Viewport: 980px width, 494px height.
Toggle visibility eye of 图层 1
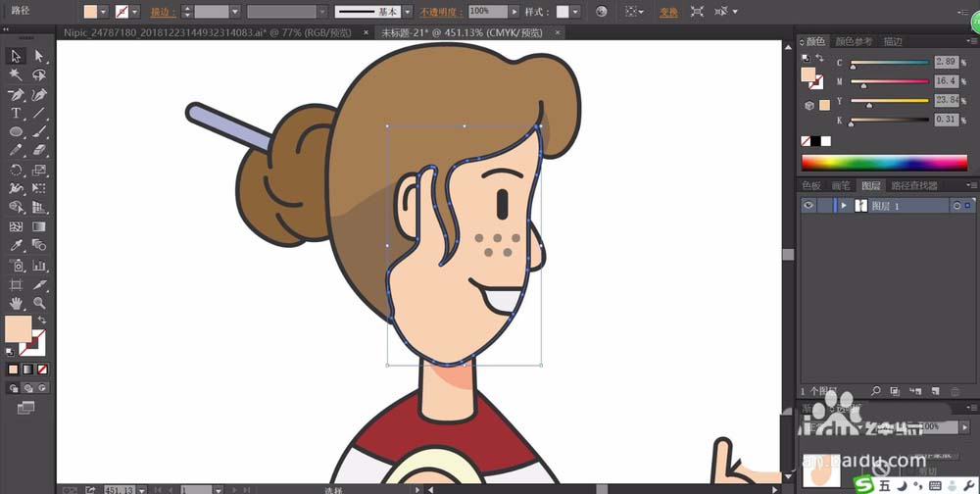(x=809, y=205)
